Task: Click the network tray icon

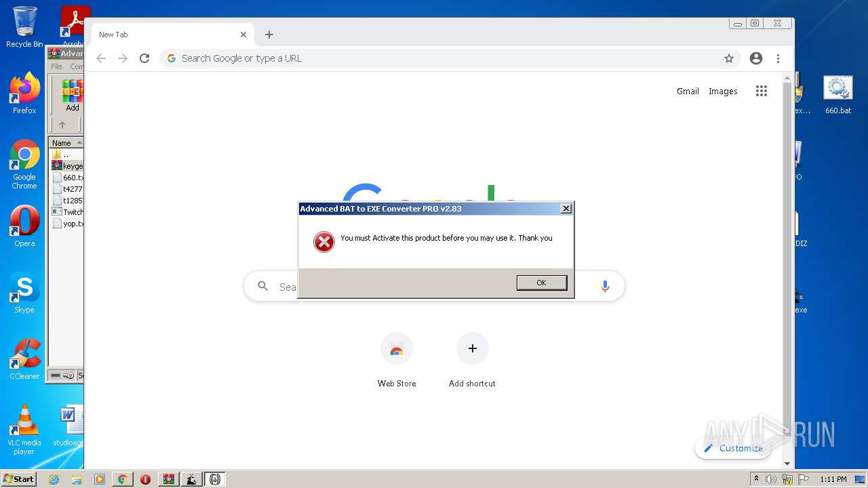Action: (787, 479)
